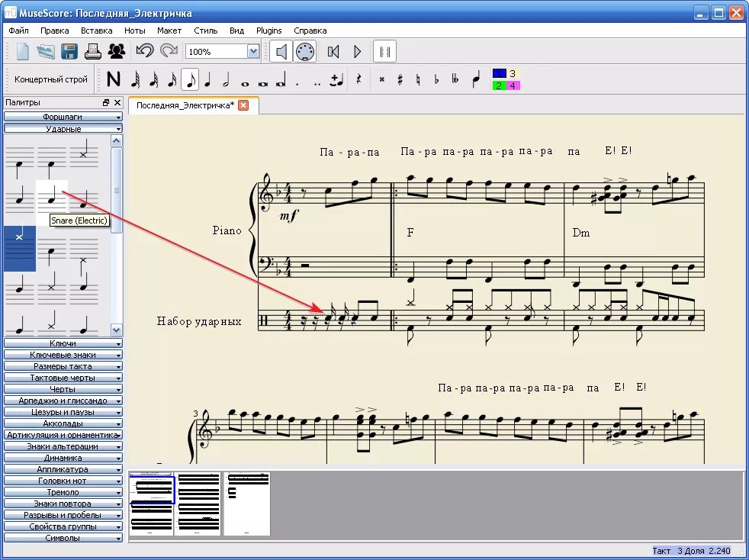The image size is (749, 560).
Task: Select the 32nd note duration
Action: [x=153, y=79]
